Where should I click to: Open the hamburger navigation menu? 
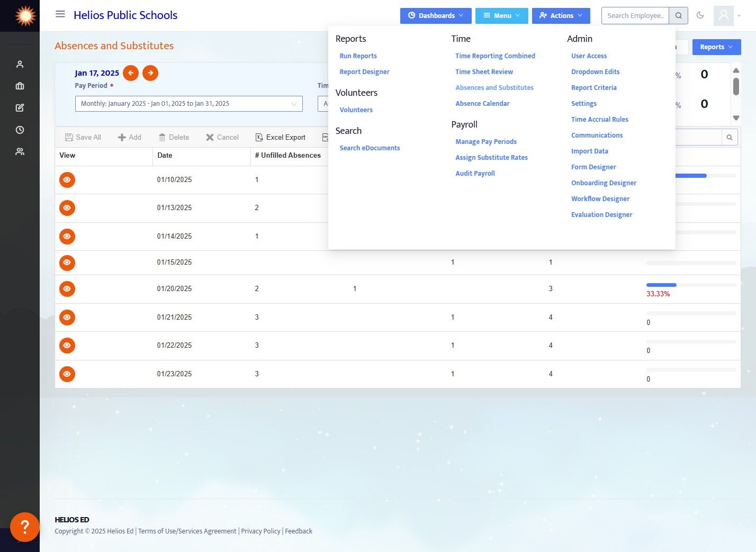point(60,14)
